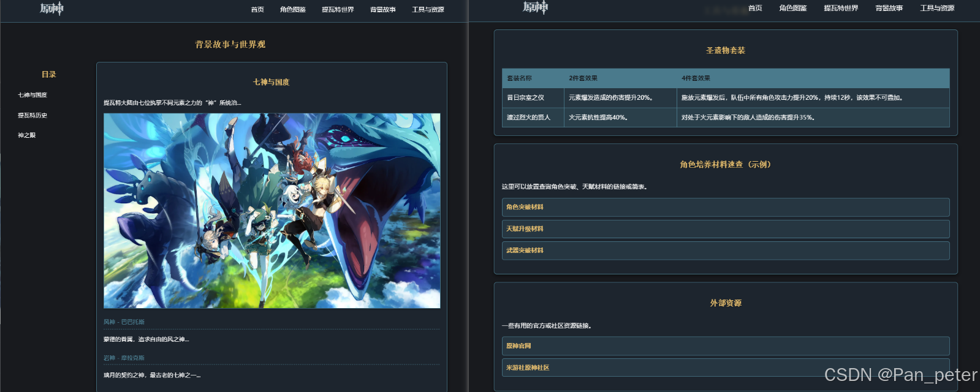Open 角色图鉴 in the right page navigation

tap(793, 8)
